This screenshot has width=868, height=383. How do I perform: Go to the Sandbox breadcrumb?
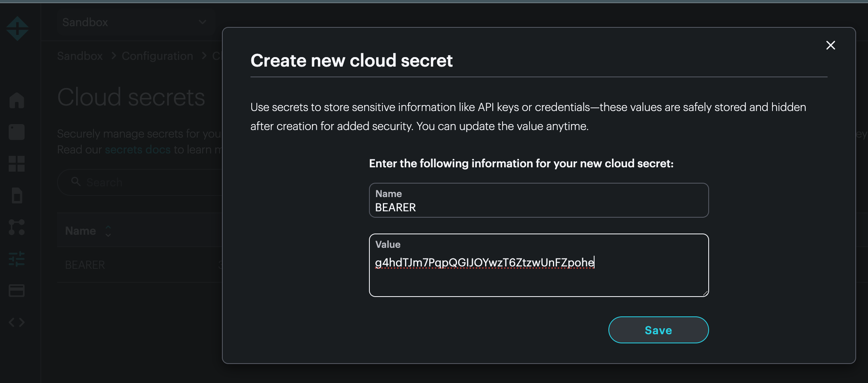pos(80,56)
